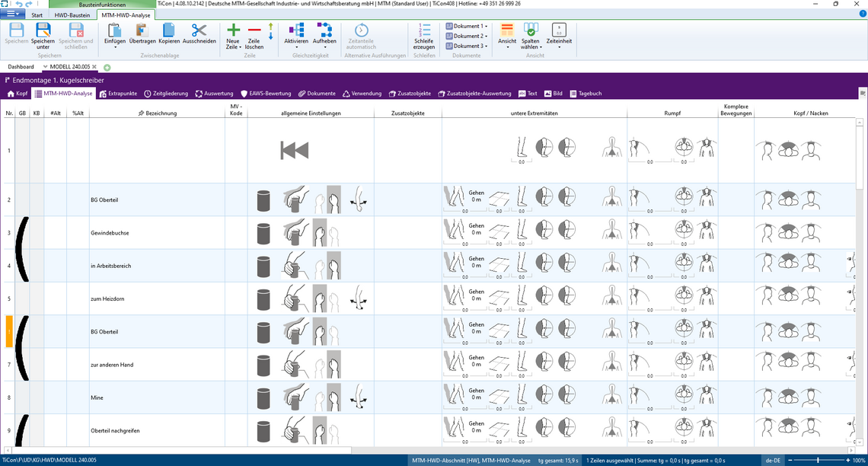The height and width of the screenshot is (466, 868).
Task: Toggle the eye icon in row 5
Action: coord(850,292)
